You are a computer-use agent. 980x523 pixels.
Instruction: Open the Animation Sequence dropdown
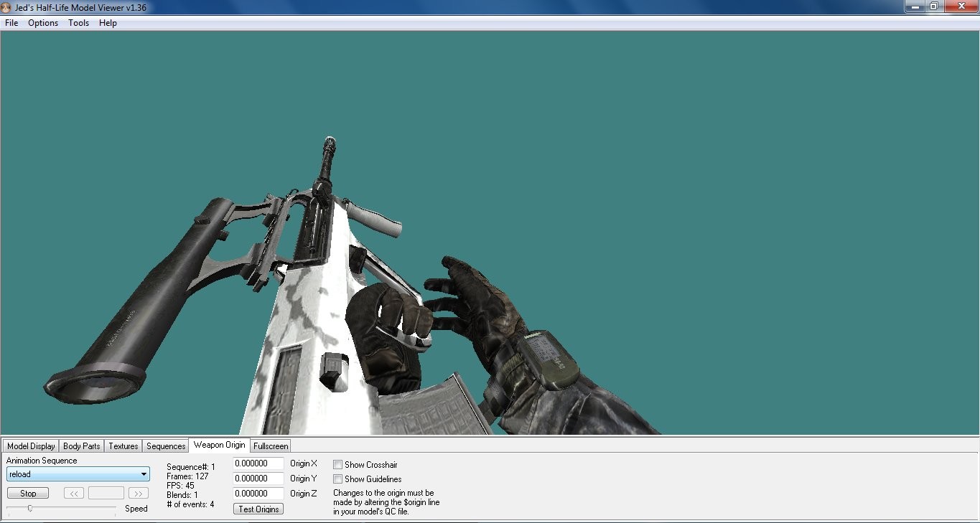click(144, 473)
